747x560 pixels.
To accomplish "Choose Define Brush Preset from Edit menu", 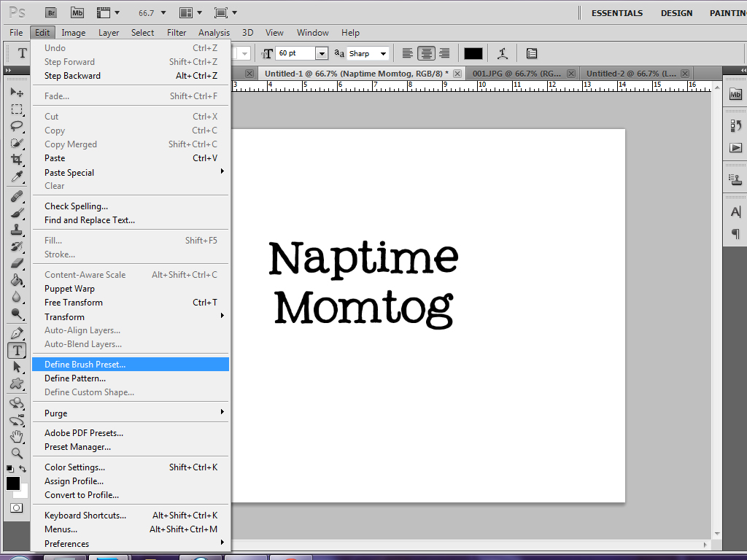I will (131, 365).
